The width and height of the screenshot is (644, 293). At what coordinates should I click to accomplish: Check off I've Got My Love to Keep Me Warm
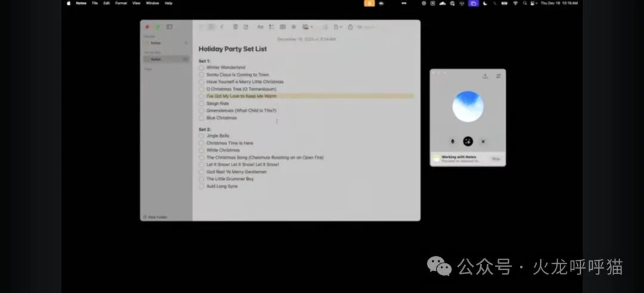click(202, 96)
